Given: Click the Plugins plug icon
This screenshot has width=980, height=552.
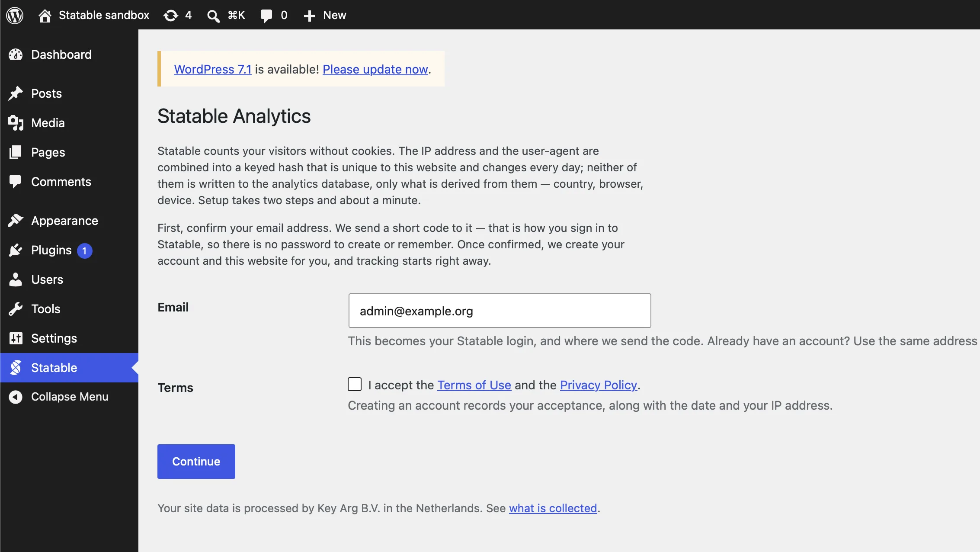Looking at the screenshot, I should tap(16, 250).
